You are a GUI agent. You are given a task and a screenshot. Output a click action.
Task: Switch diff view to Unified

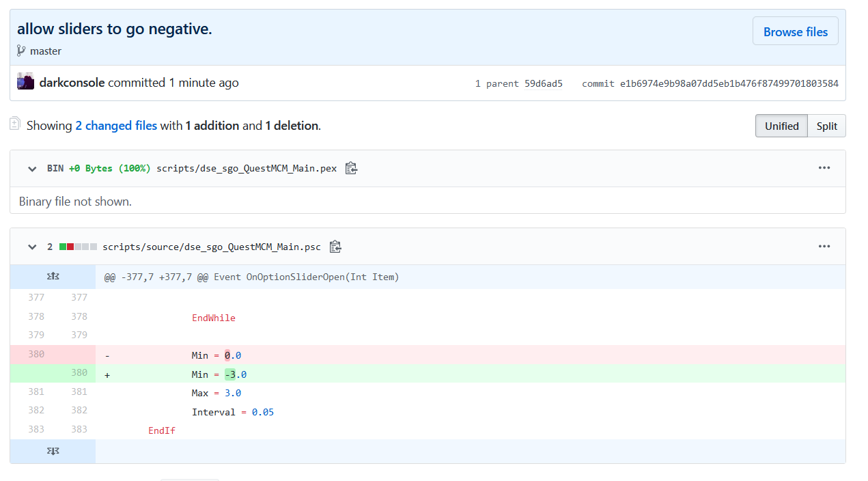pos(781,126)
